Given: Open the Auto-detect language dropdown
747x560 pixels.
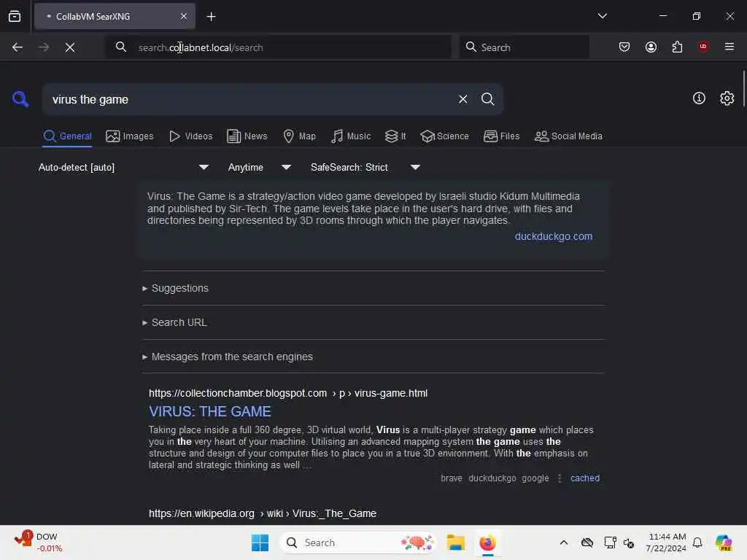Looking at the screenshot, I should click(x=124, y=167).
